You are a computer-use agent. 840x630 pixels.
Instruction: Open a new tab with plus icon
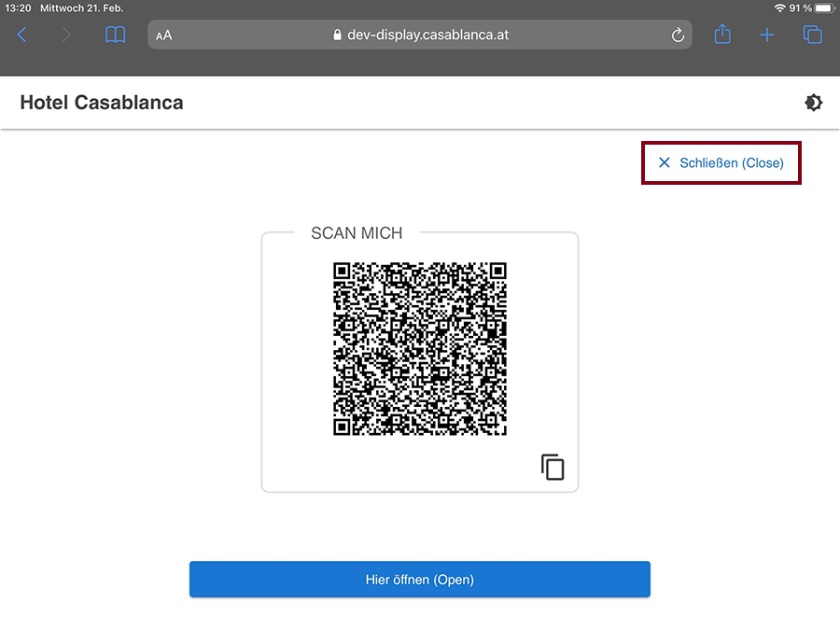767,35
